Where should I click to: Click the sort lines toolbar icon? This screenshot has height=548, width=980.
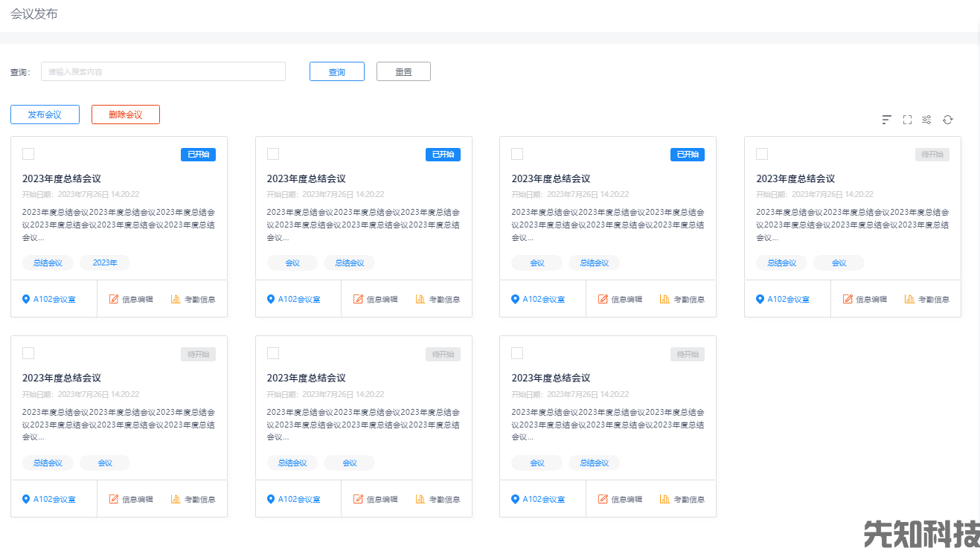[886, 120]
